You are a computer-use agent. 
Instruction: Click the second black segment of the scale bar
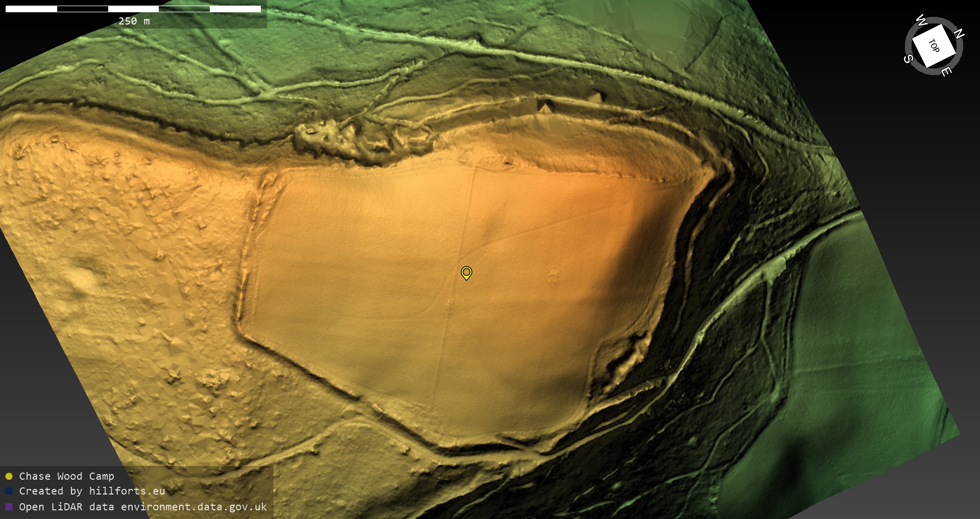click(184, 9)
